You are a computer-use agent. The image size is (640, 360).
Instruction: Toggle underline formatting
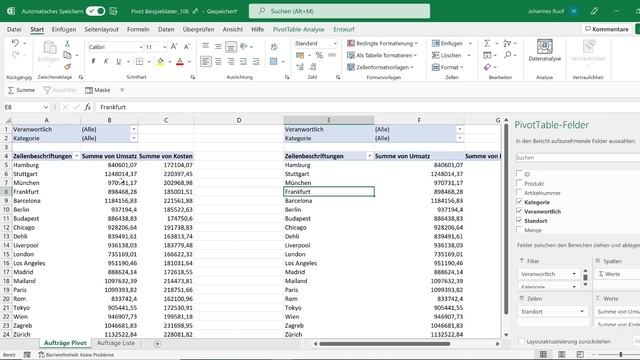point(118,62)
